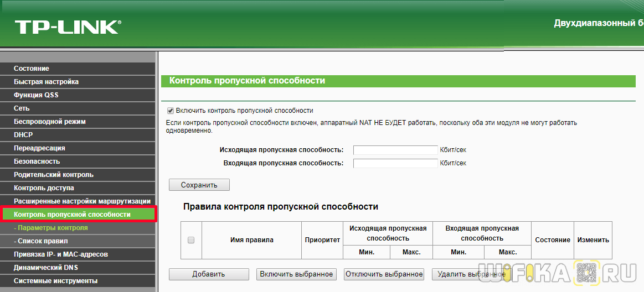The height and width of the screenshot is (292, 644).
Task: Click the Исходящая пропускная способность input field
Action: 395,150
